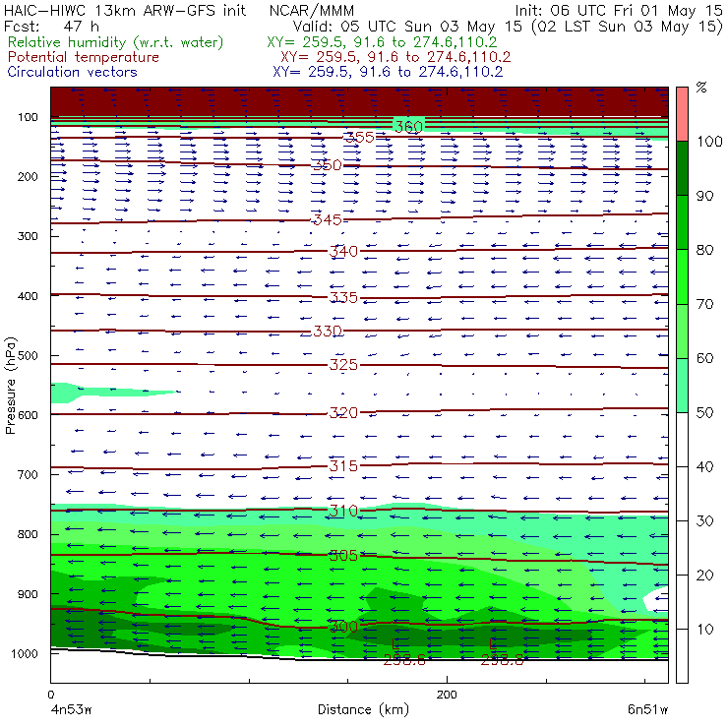This screenshot has width=728, height=728.
Task: Click the colorbar tick label 10
Action: point(704,629)
